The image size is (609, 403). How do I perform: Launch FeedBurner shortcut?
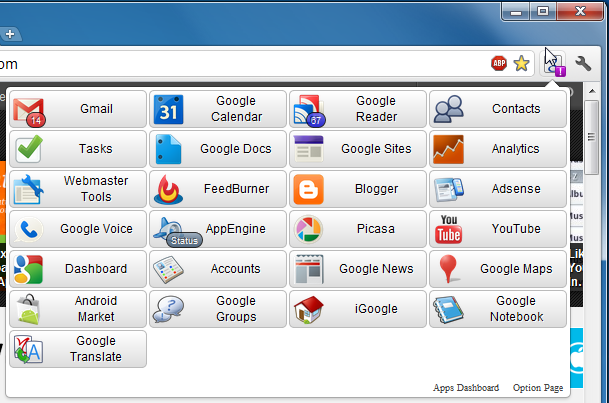click(218, 189)
